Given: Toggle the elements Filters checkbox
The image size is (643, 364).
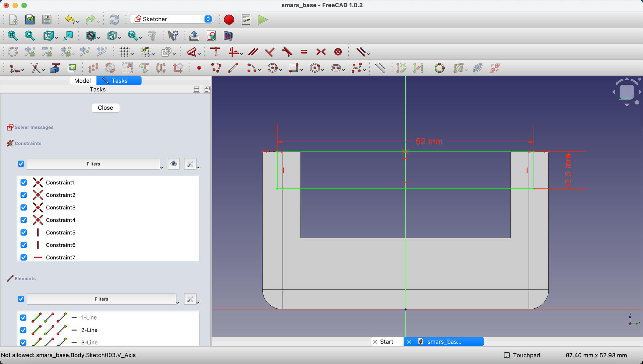Looking at the screenshot, I should click(21, 299).
